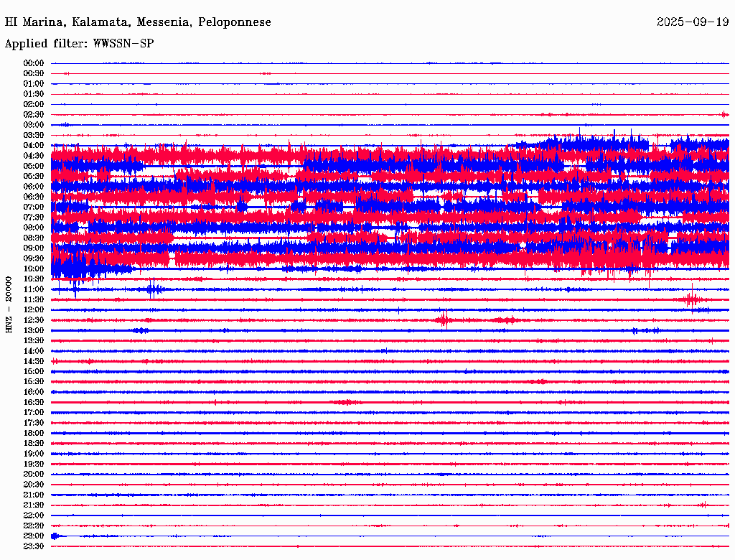Select the 11:00 time label
Viewport: 735px width, 560px height.
click(x=34, y=289)
